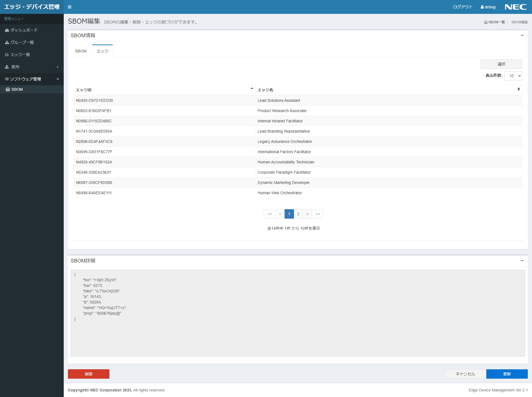Toggle sort order on エッジ名 column
This screenshot has width=532, height=397.
click(519, 89)
